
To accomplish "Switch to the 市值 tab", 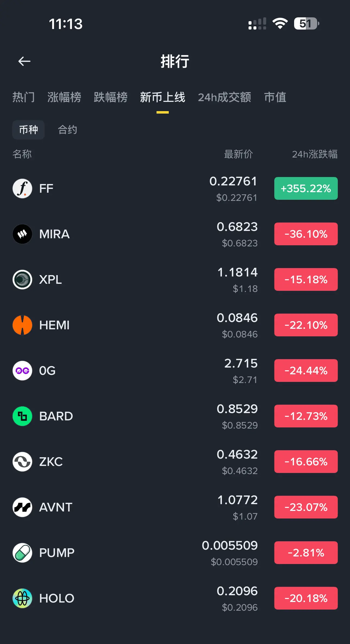I will pos(275,97).
